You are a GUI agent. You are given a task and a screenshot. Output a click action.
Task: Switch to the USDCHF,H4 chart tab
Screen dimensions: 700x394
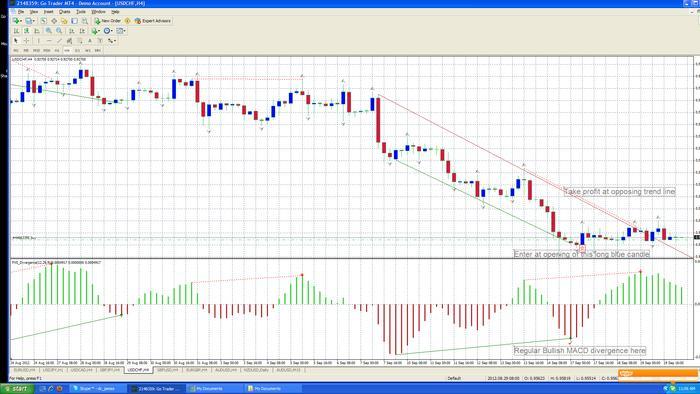[138, 370]
